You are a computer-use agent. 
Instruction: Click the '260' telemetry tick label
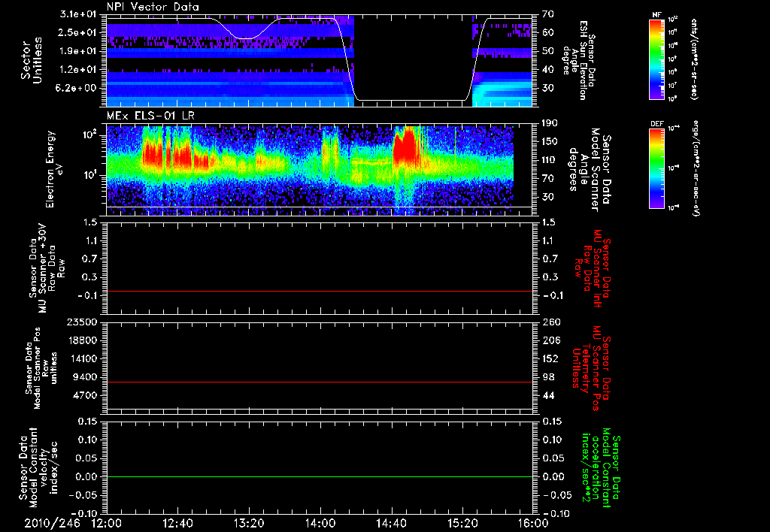coord(550,322)
